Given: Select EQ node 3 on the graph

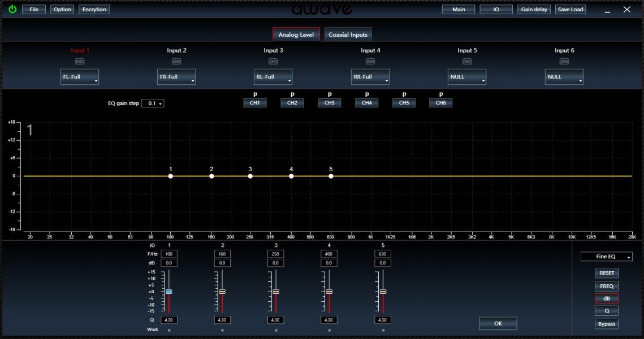Looking at the screenshot, I should (x=250, y=176).
